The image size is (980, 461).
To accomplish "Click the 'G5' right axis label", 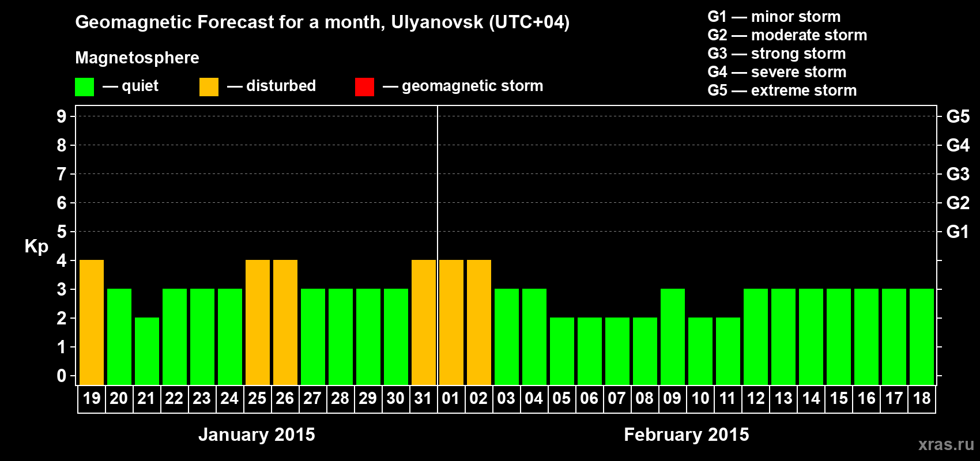I will 958,116.
